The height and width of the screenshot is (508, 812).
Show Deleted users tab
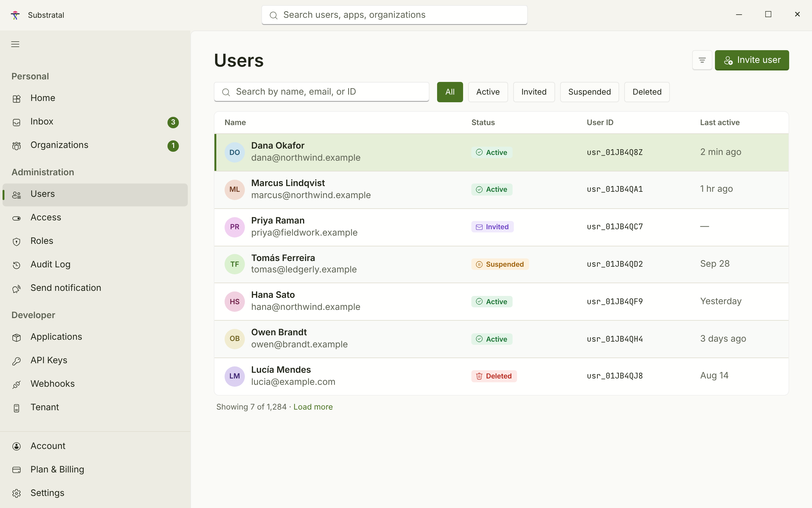[x=646, y=92]
